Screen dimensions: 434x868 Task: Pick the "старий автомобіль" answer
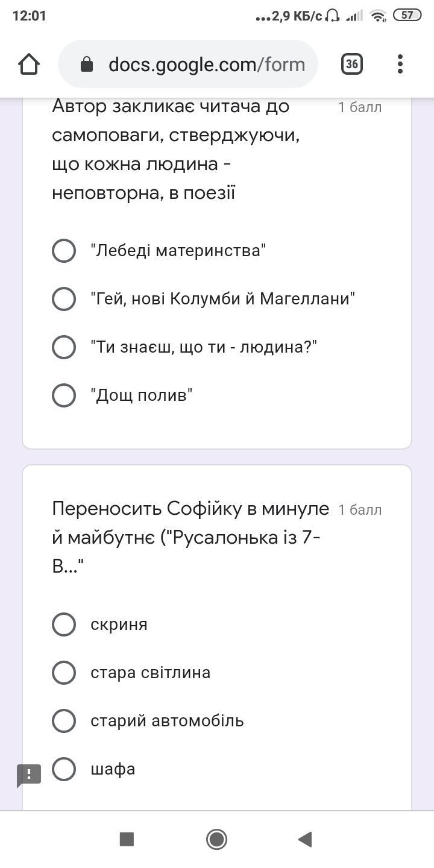pyautogui.click(x=64, y=721)
